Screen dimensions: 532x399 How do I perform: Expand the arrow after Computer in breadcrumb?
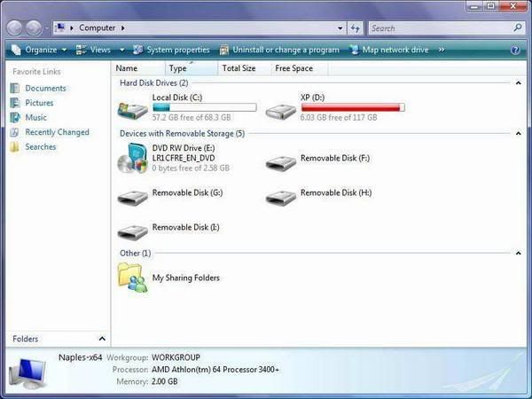click(123, 27)
